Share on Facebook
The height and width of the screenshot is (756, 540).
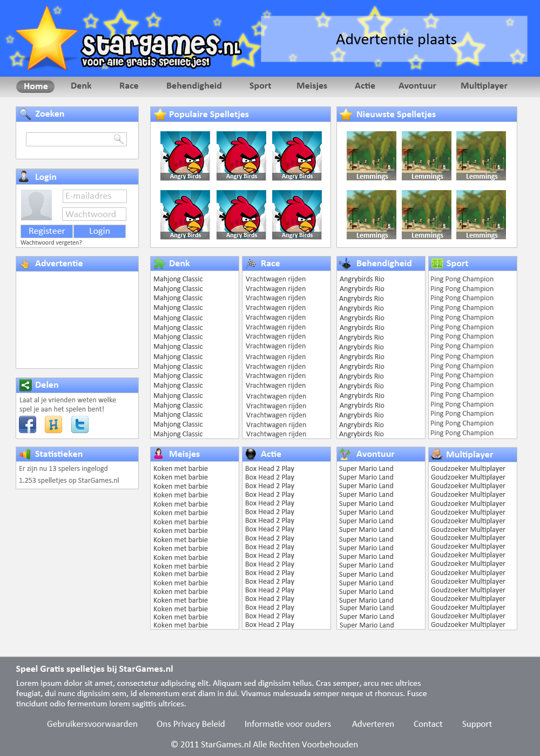pos(28,424)
